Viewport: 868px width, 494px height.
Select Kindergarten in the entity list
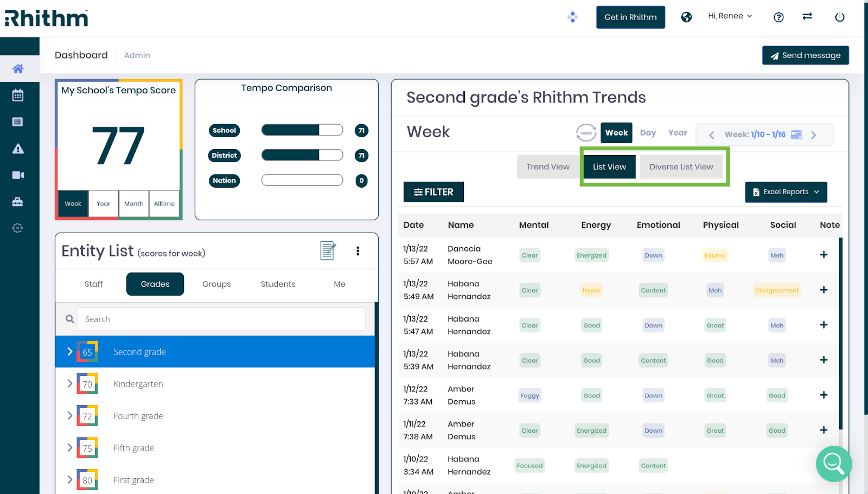(x=215, y=384)
